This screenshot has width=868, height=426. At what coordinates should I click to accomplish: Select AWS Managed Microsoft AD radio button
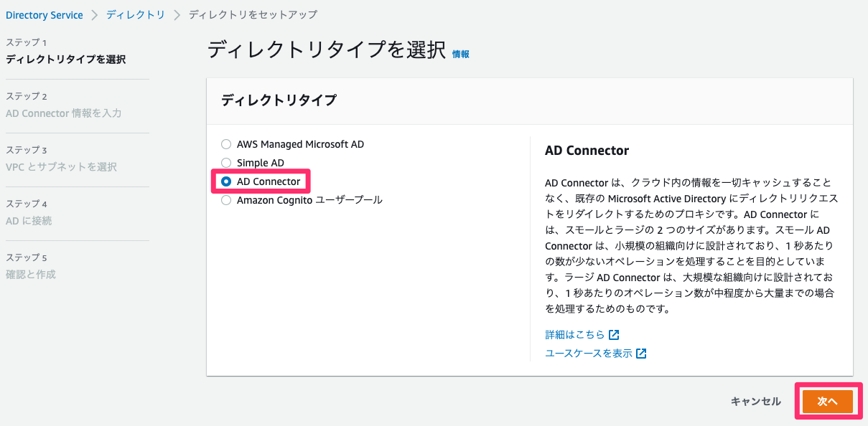coord(226,144)
